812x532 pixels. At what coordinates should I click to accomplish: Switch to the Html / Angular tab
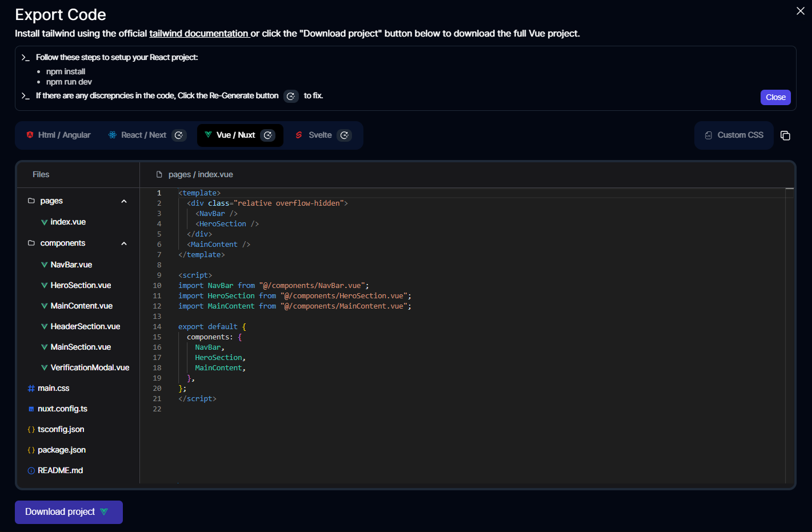(x=59, y=135)
